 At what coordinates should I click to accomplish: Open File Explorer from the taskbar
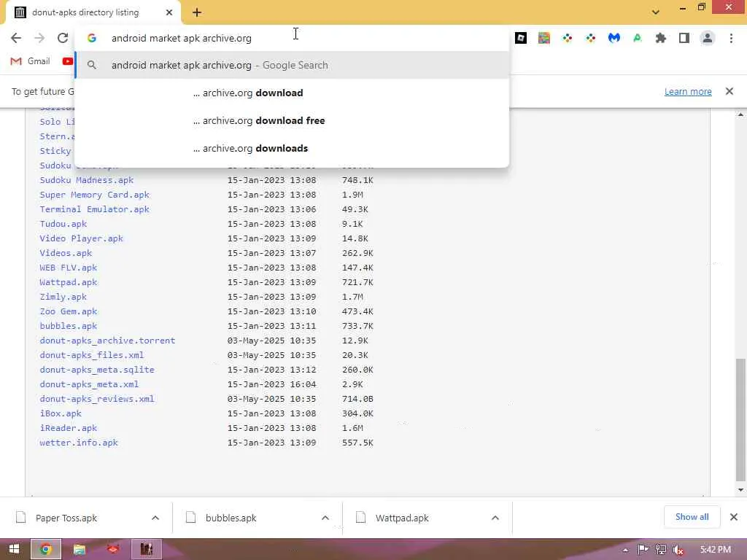pos(79,549)
